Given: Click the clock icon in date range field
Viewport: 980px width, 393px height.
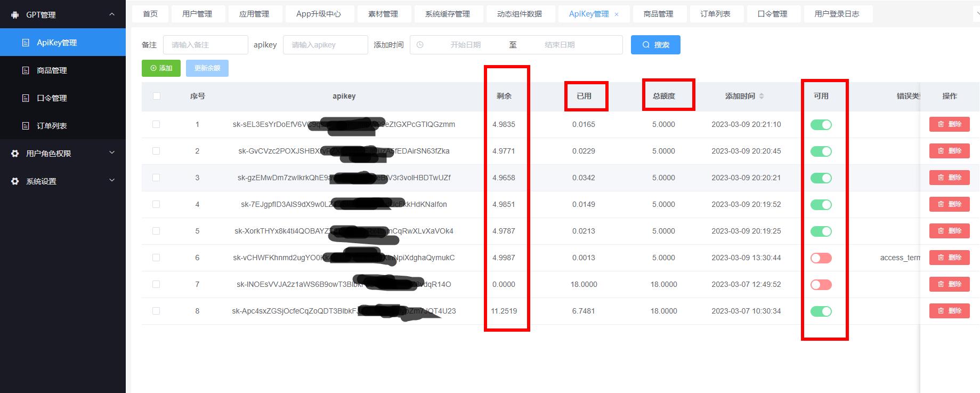Looking at the screenshot, I should [x=420, y=45].
